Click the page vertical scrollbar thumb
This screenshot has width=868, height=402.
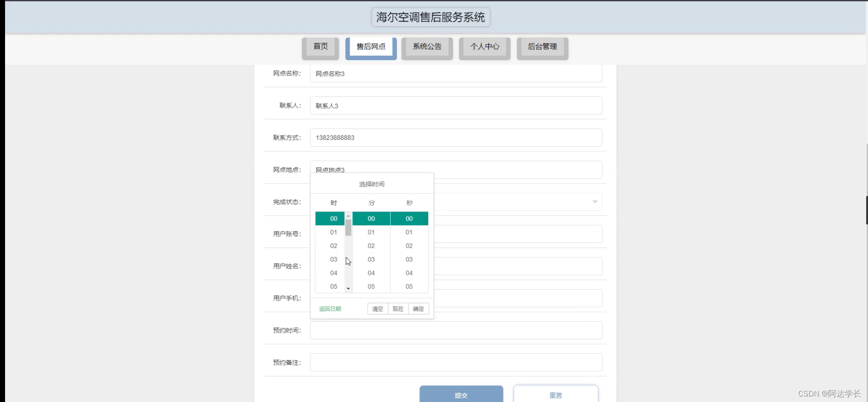coord(867,210)
